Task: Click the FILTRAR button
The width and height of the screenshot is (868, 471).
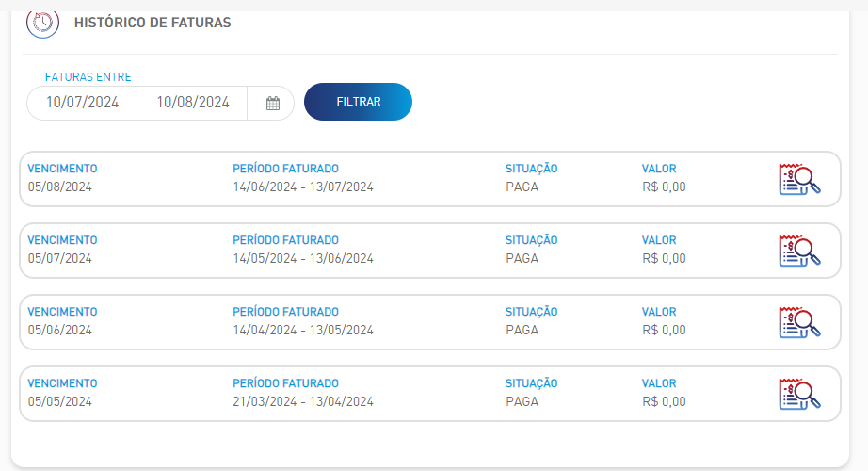Action: (x=358, y=102)
